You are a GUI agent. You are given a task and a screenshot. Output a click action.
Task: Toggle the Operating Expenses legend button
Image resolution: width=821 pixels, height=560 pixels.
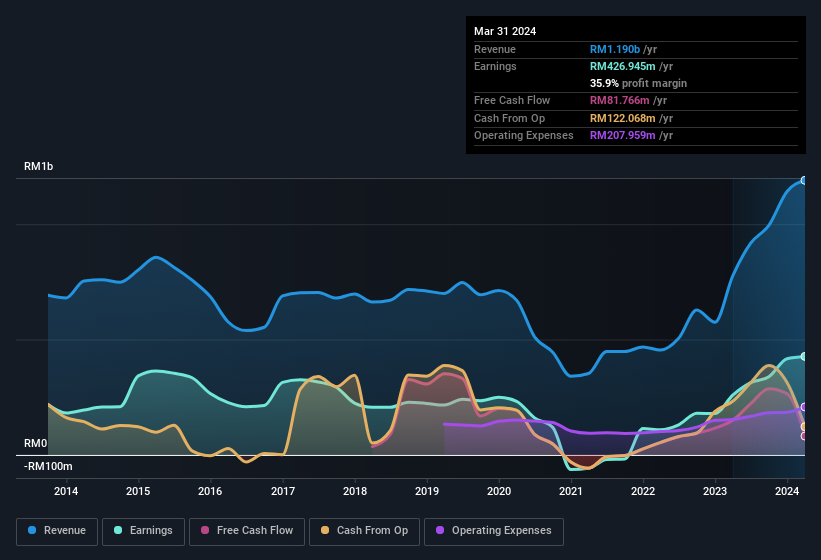tap(494, 531)
